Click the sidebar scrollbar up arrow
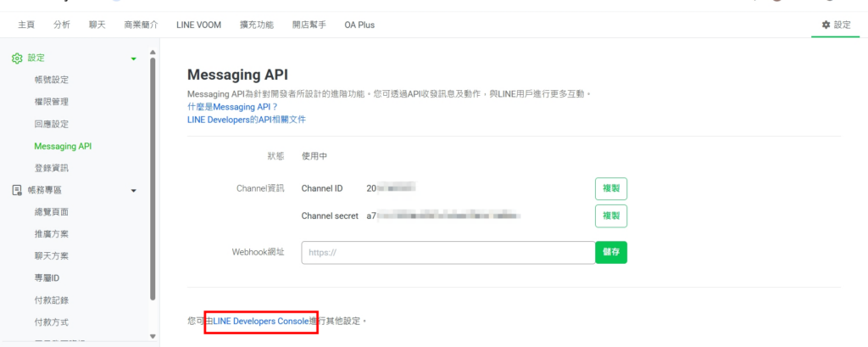 tap(153, 53)
